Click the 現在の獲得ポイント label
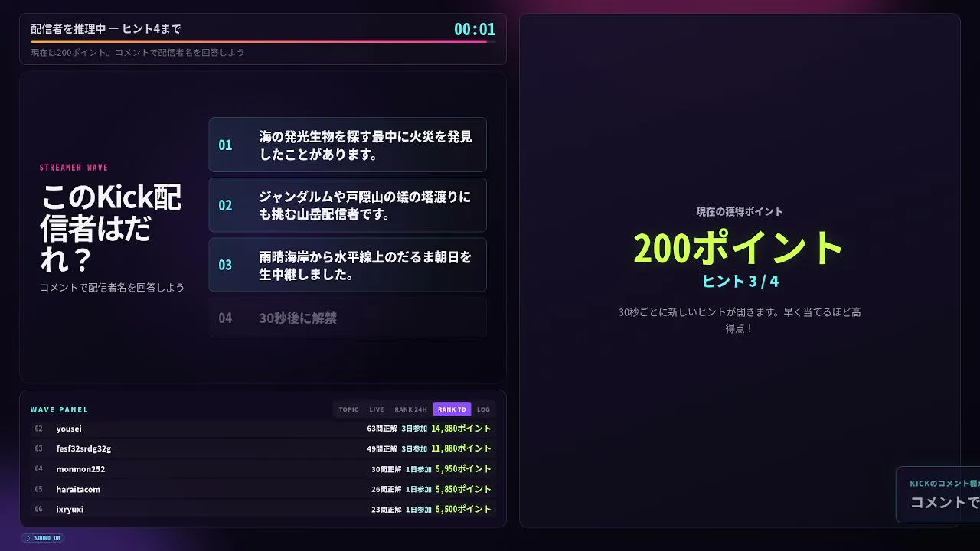The height and width of the screenshot is (551, 980). click(740, 211)
